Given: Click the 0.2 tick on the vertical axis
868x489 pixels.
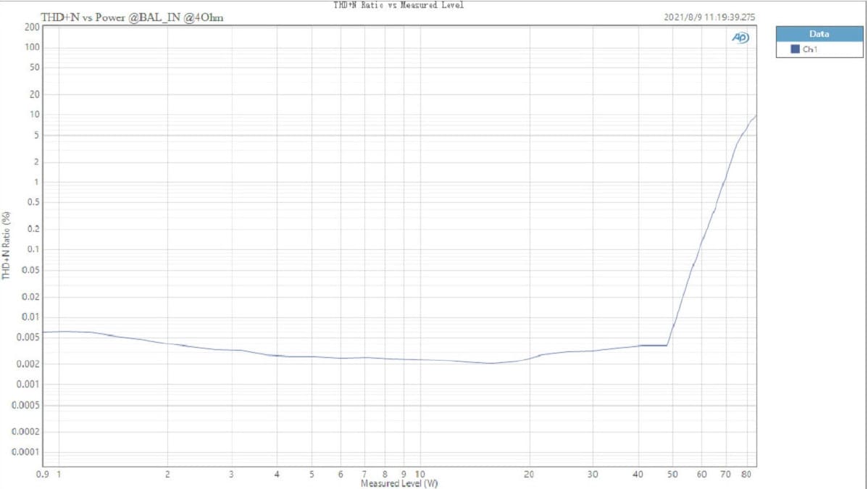Looking at the screenshot, I should pyautogui.click(x=34, y=229).
